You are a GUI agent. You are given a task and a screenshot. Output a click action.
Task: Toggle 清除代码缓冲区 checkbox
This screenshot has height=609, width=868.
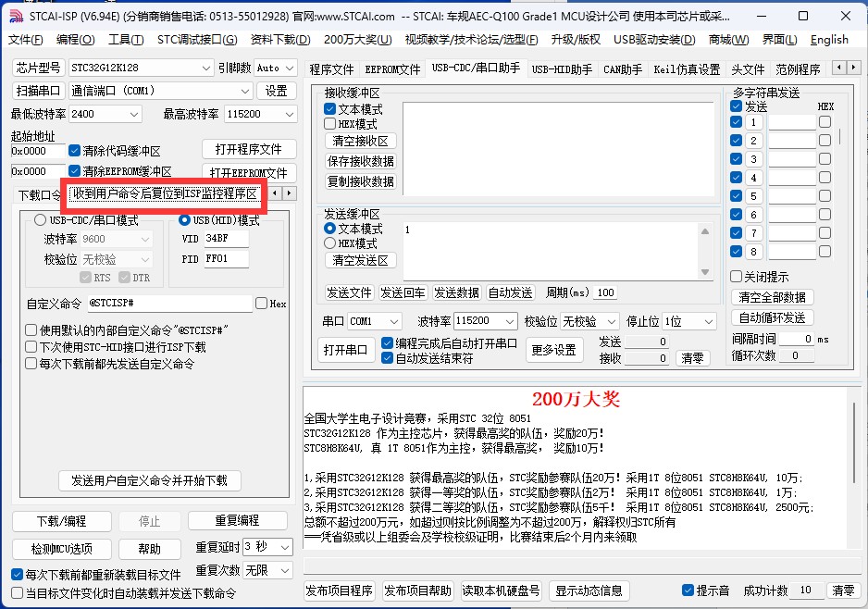[75, 151]
